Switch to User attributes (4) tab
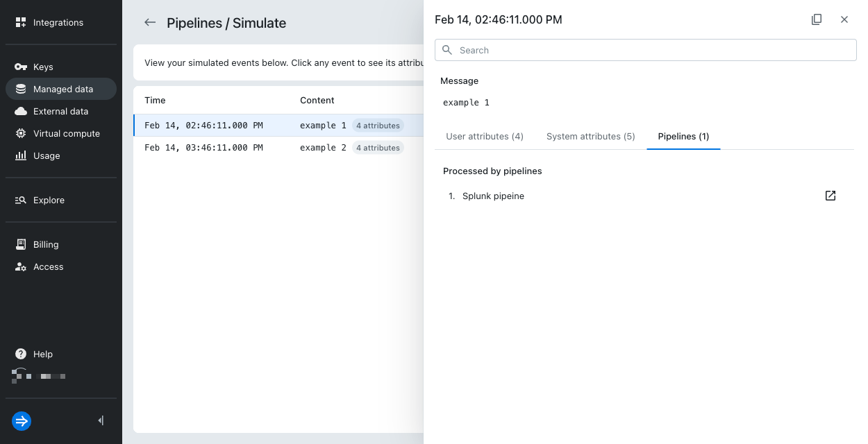 (485, 136)
